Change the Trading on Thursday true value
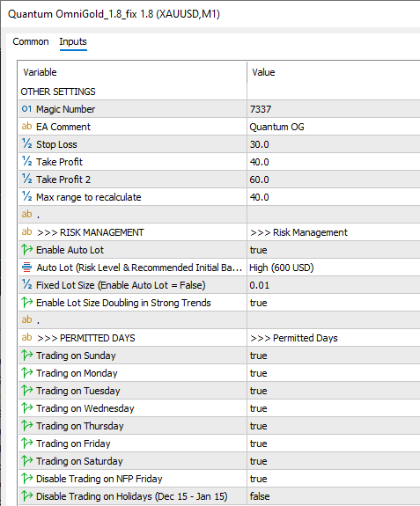The image size is (420, 506). point(258,426)
